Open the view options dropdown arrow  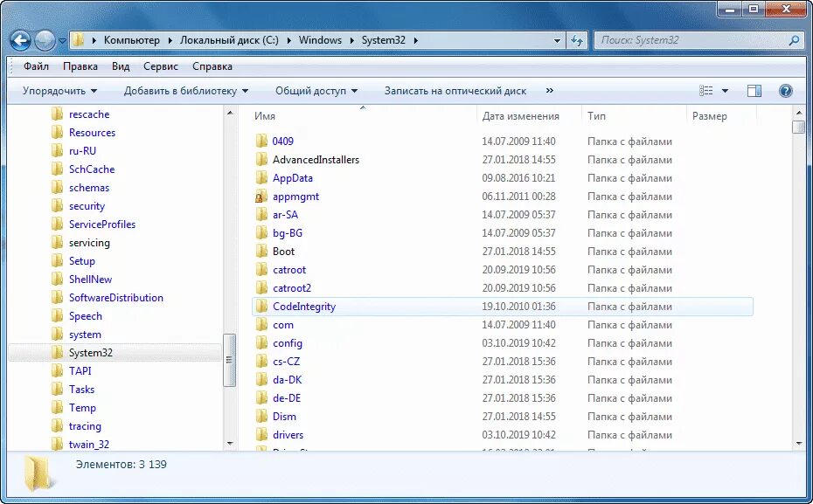(725, 91)
